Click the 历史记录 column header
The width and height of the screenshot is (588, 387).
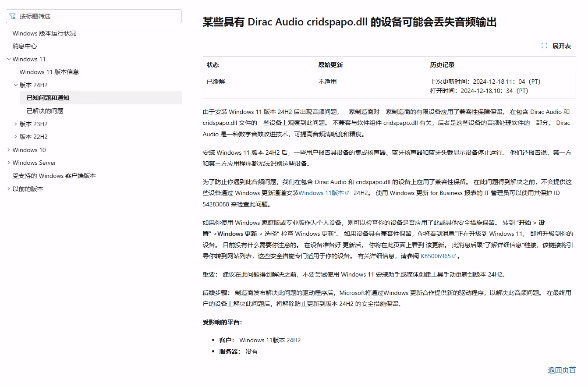[x=442, y=65]
